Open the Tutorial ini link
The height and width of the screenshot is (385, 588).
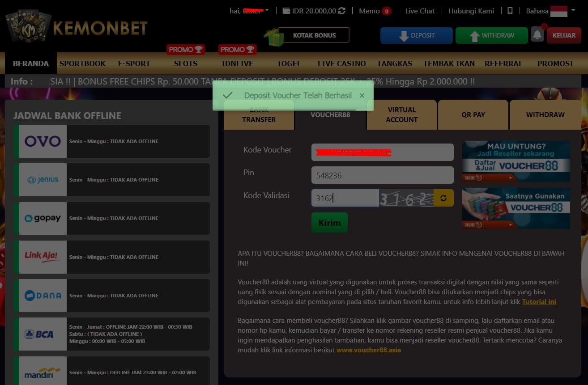tap(539, 302)
